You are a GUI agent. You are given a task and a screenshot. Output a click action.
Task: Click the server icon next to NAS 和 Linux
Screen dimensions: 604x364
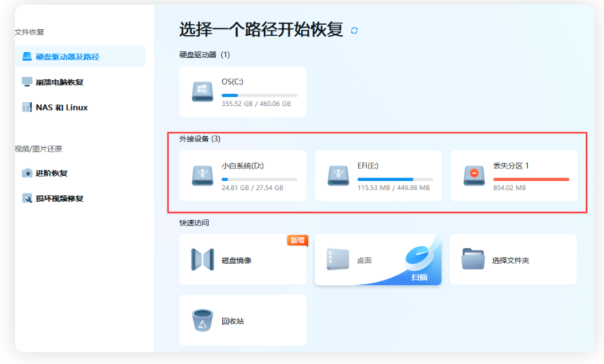tap(27, 107)
